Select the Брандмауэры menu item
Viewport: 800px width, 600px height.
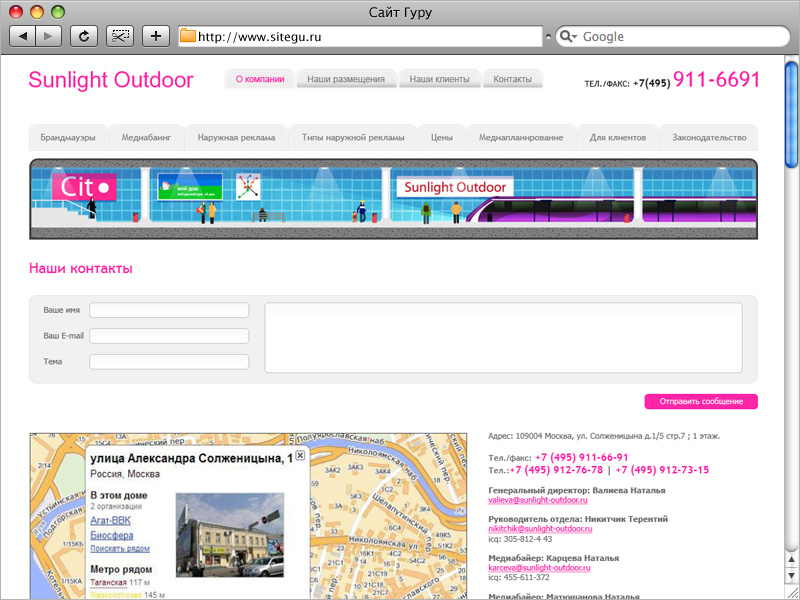click(68, 137)
